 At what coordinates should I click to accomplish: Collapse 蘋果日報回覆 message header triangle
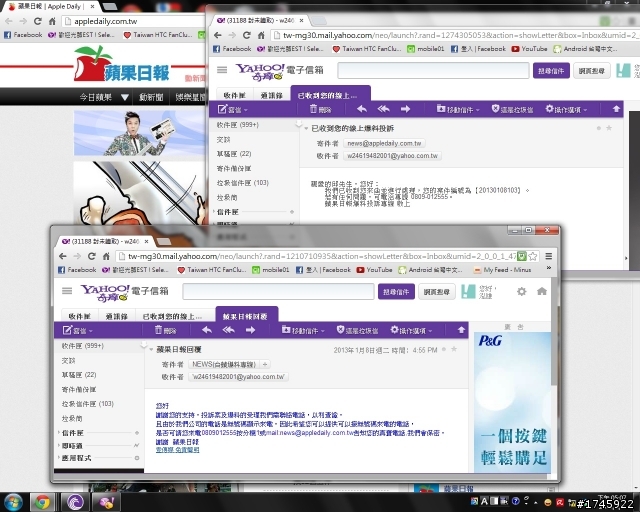pyautogui.click(x=151, y=349)
